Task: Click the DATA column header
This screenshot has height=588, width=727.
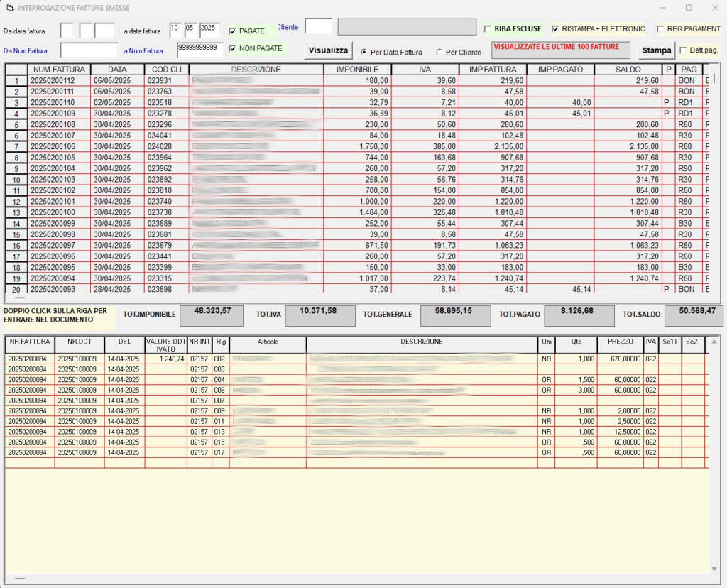Action: (117, 70)
